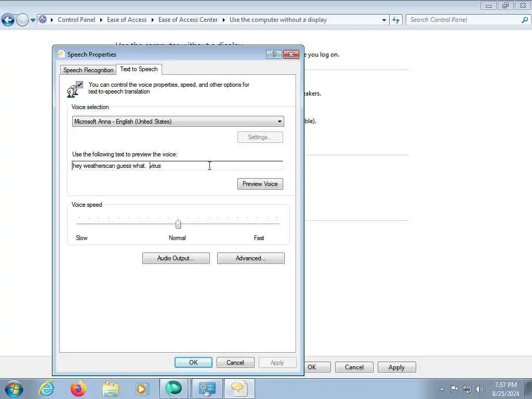The width and height of the screenshot is (532, 399).
Task: Minimize the Control Panel window
Action: coord(488,5)
